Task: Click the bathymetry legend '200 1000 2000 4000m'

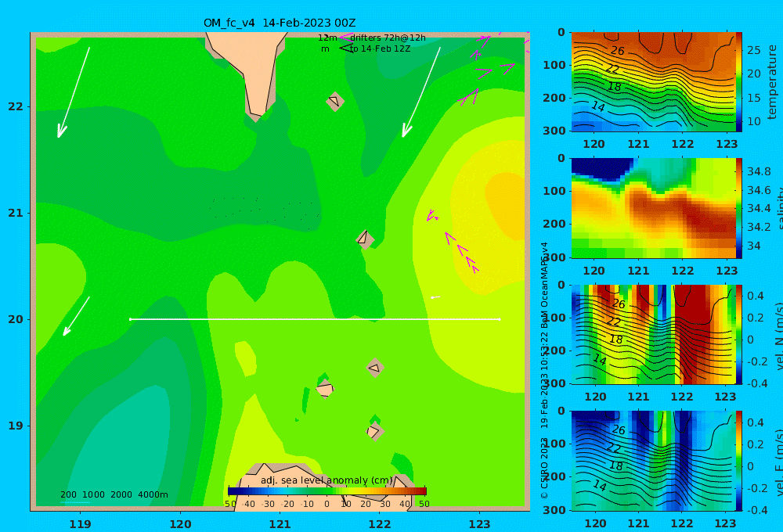Action: (114, 494)
